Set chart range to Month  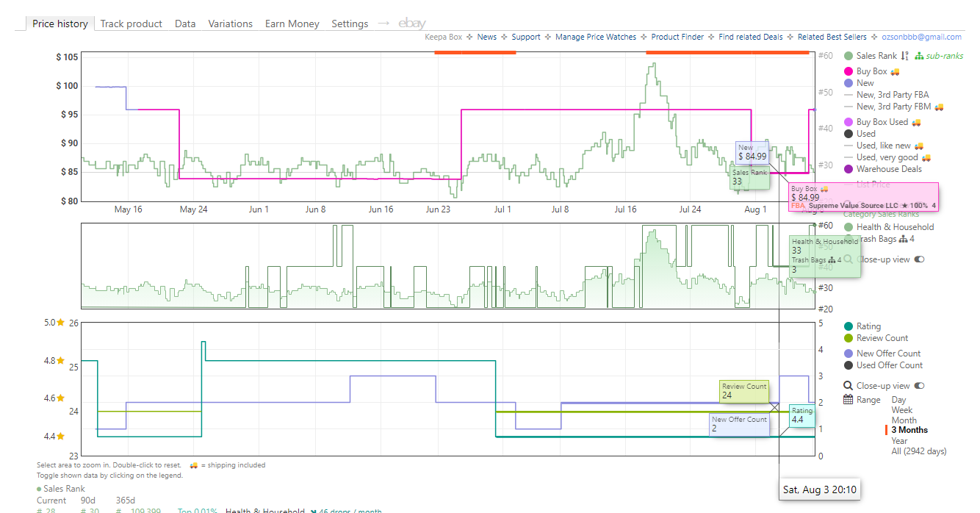(x=904, y=420)
